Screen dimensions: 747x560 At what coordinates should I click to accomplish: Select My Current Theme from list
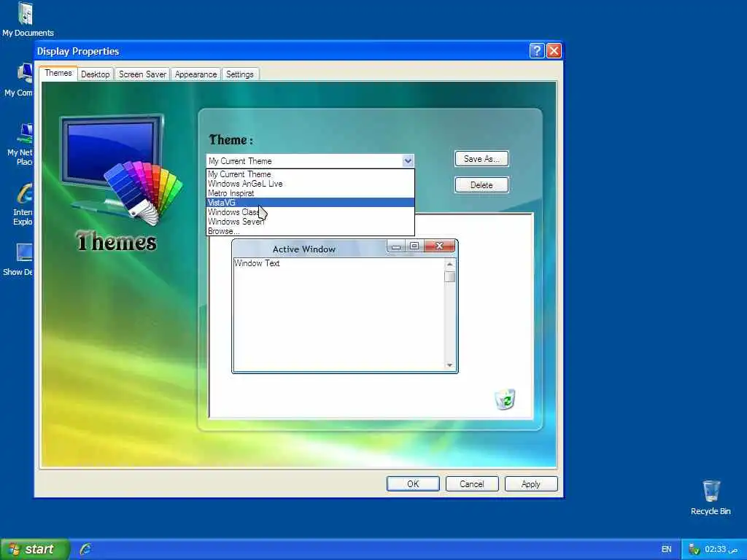tap(310, 174)
